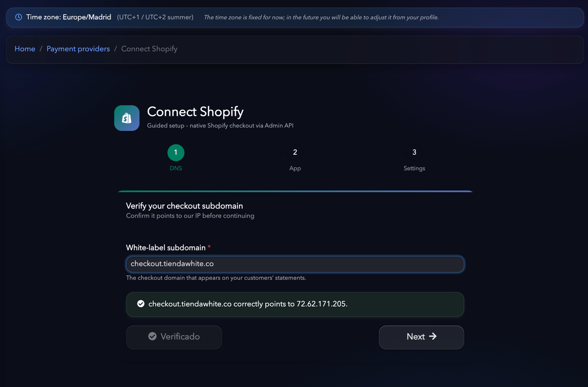Click the App step label
This screenshot has height=387, width=588.
point(295,169)
